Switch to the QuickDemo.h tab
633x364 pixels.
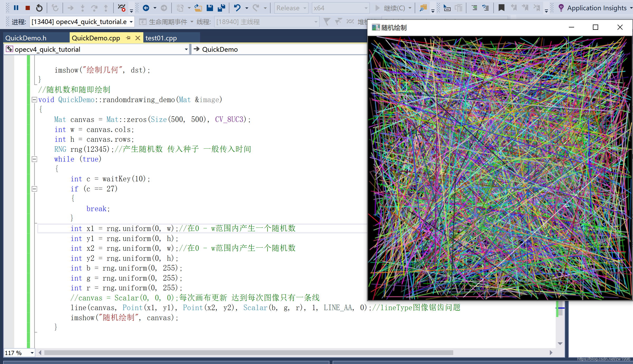(x=26, y=38)
